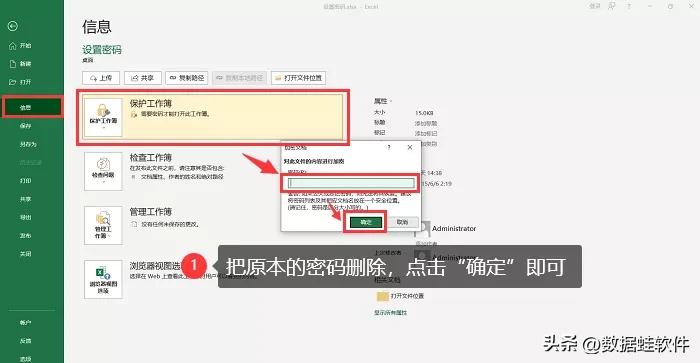Select 发布 in the sidebar
The image size is (700, 363).
coord(25,236)
